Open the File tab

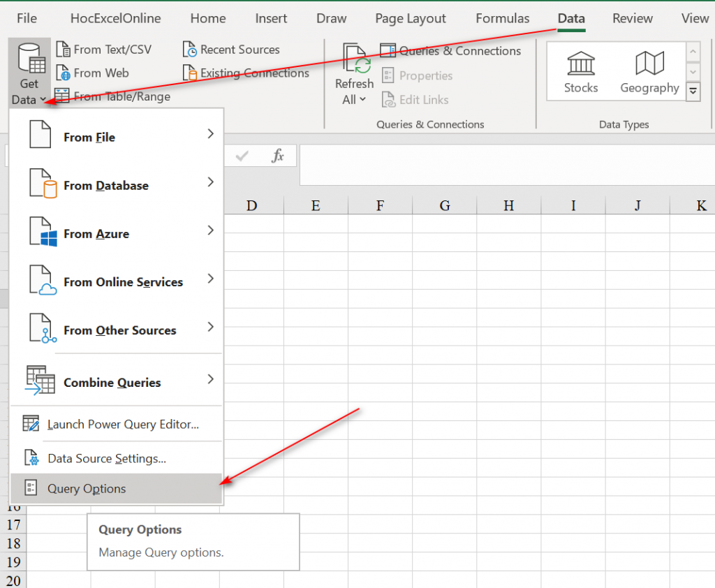[27, 18]
